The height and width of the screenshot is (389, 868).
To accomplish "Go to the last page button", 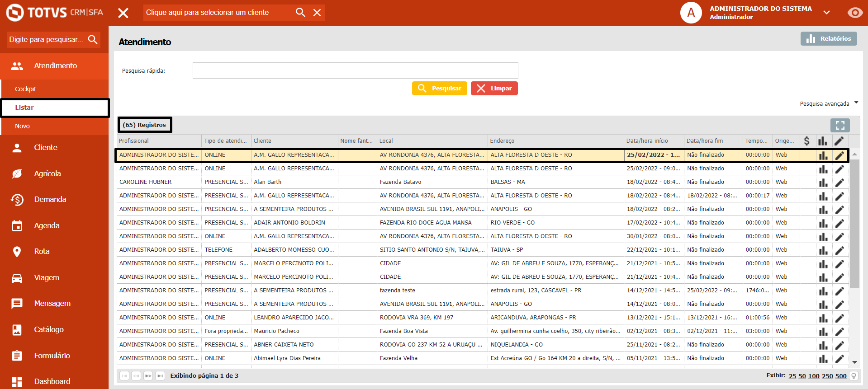I will point(160,376).
